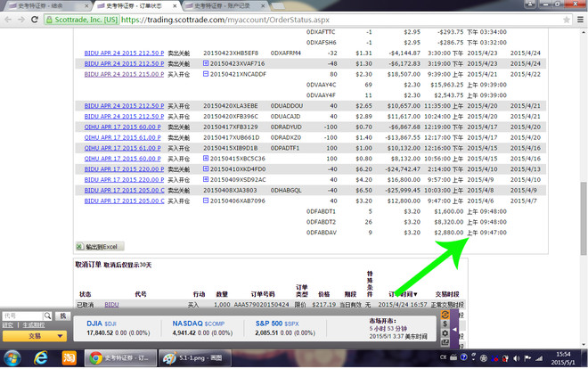Open BIDU APR 17 2015 220.00 P sell row link
This screenshot has width=588, height=369.
coord(124,169)
